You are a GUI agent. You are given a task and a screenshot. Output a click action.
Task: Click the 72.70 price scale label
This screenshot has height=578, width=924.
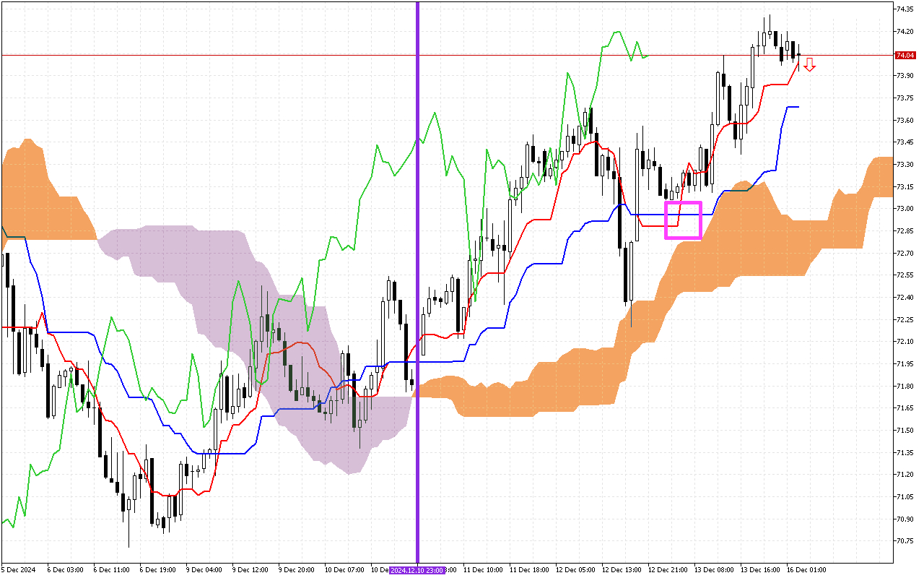(905, 254)
